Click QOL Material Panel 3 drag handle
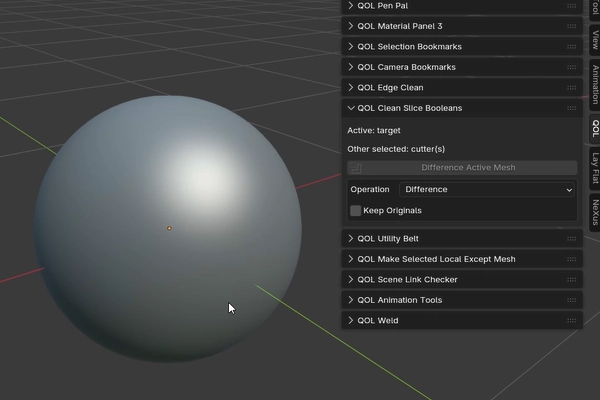The image size is (600, 400). (571, 26)
